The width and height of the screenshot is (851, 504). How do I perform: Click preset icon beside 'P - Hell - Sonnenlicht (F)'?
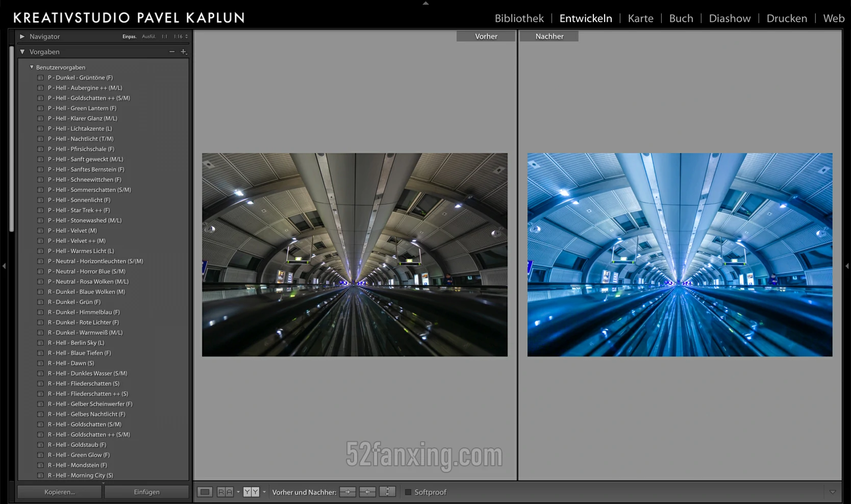(x=40, y=200)
